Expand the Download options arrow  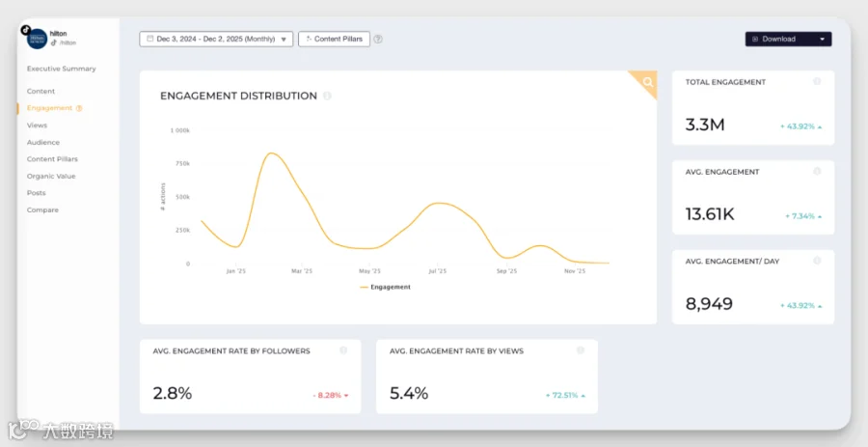(x=822, y=39)
